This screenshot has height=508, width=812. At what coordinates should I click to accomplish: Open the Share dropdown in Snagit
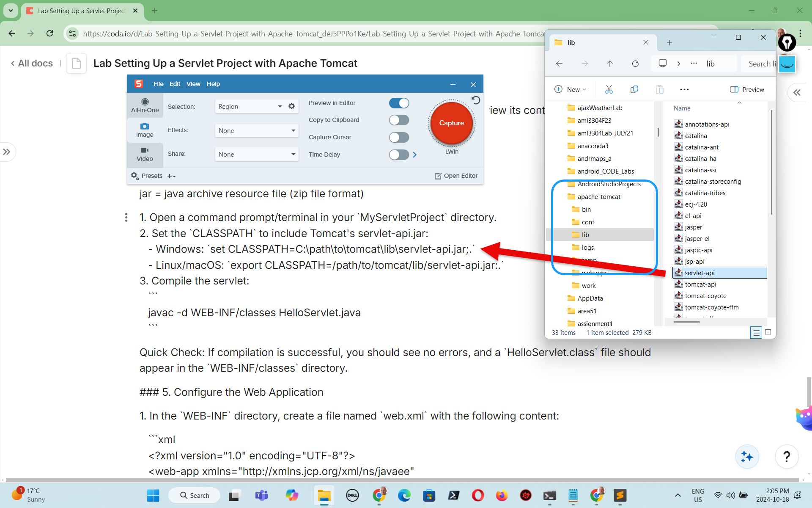tap(257, 154)
